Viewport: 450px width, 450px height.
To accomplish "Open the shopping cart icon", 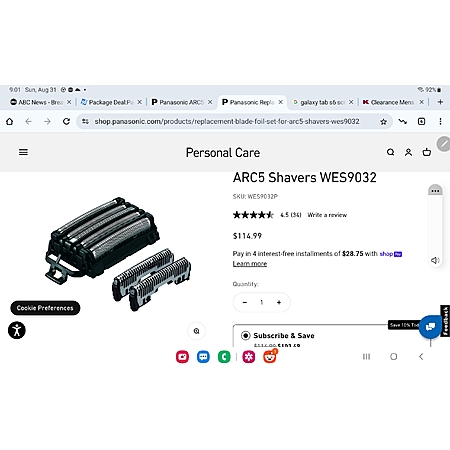I will [x=427, y=152].
